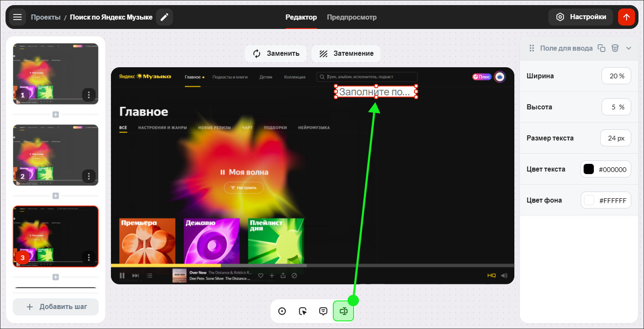Screen dimensions: 644x329
Task: Select the click cursor tool
Action: tap(303, 311)
